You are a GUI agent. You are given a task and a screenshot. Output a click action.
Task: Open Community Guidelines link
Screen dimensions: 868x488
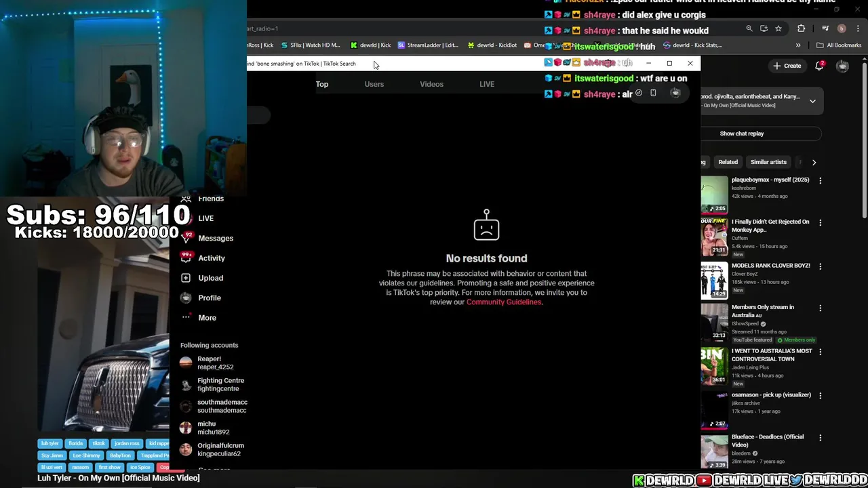coord(504,302)
